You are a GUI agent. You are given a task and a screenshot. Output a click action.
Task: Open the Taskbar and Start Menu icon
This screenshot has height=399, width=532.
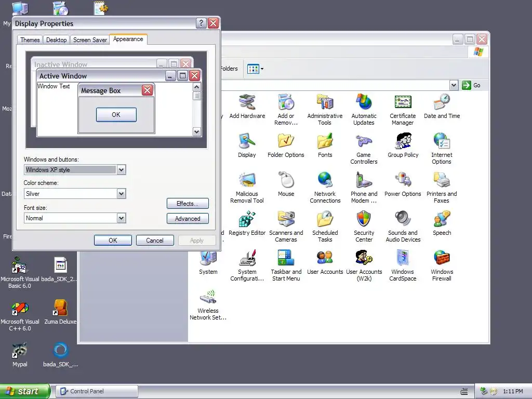pyautogui.click(x=286, y=258)
